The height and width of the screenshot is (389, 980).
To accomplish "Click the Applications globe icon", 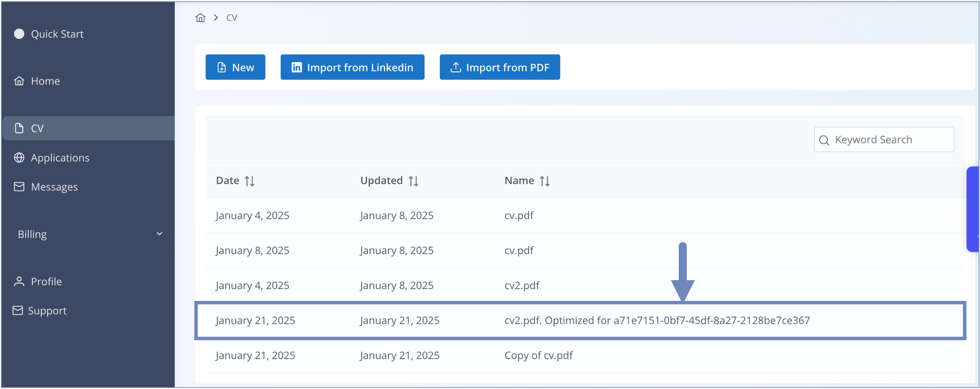I will coord(19,157).
